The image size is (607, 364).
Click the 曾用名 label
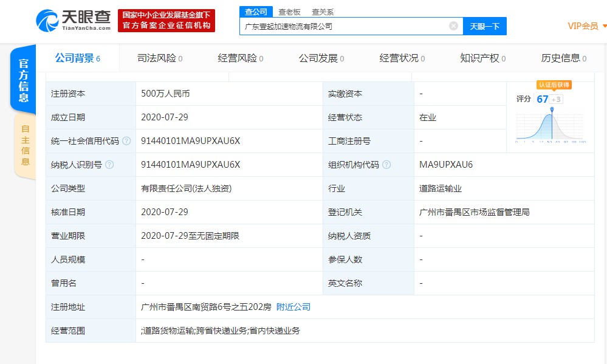[63, 283]
